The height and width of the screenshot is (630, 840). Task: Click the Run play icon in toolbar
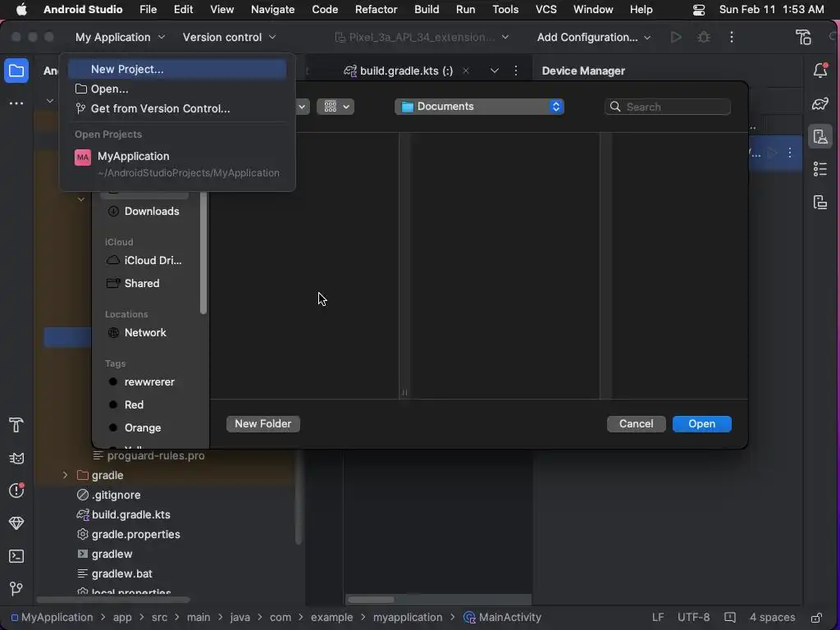click(x=676, y=37)
